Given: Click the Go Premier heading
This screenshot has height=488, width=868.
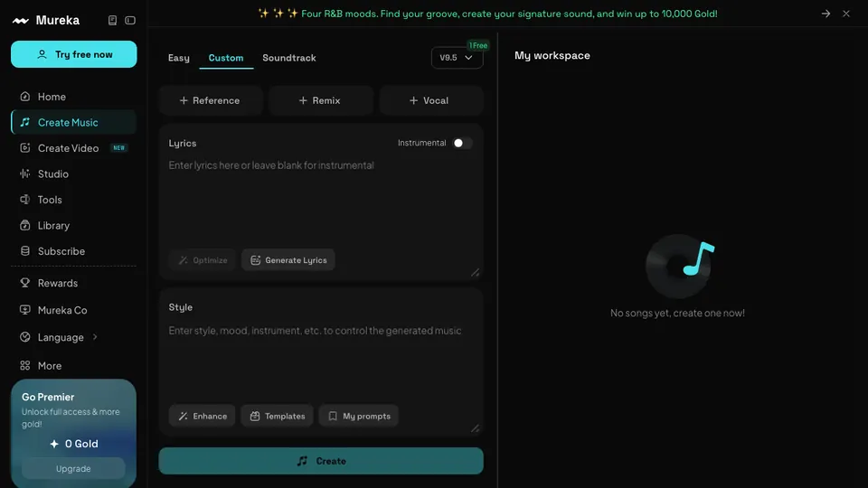Looking at the screenshot, I should pyautogui.click(x=48, y=398).
